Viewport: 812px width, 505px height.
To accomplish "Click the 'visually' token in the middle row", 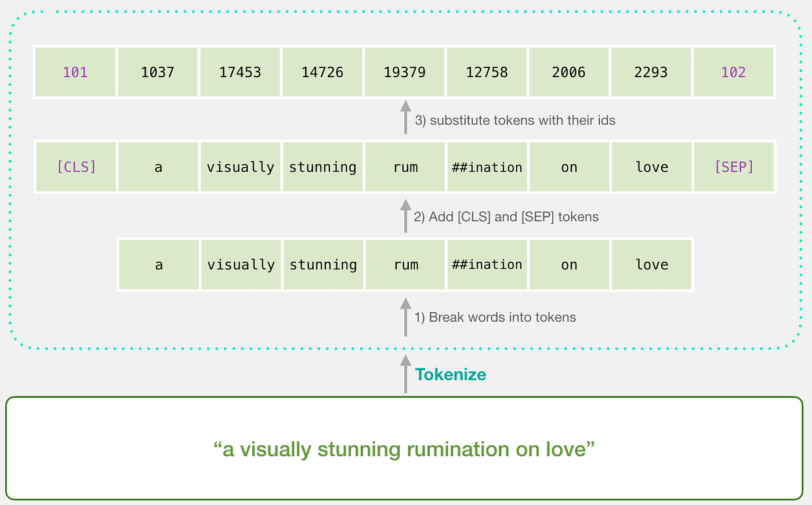I will 240,167.
